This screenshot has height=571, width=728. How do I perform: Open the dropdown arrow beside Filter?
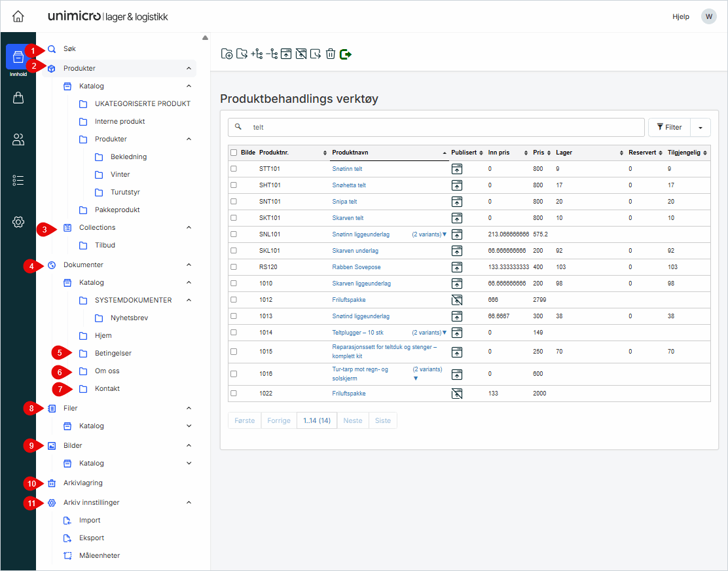coord(700,128)
